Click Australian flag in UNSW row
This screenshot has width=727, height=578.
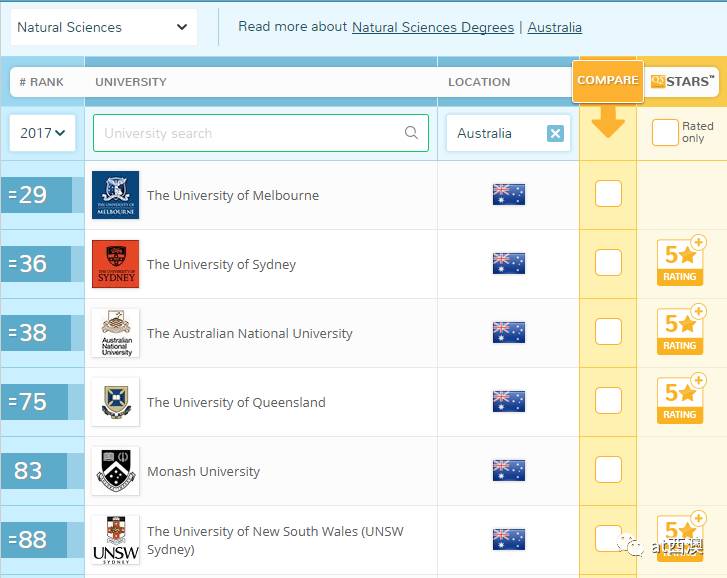[509, 539]
